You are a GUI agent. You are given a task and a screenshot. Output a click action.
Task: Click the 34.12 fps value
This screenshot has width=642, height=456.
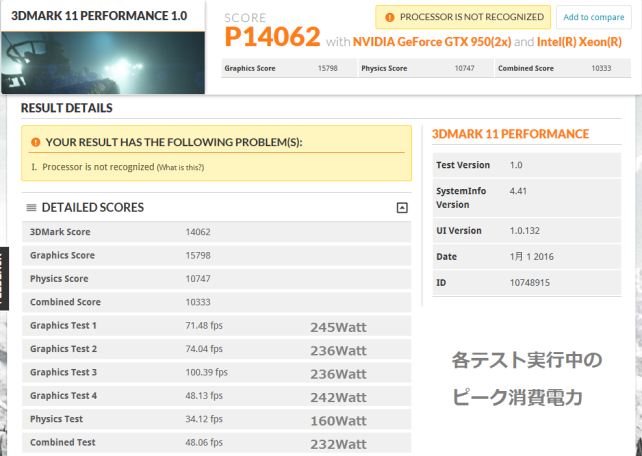204,419
